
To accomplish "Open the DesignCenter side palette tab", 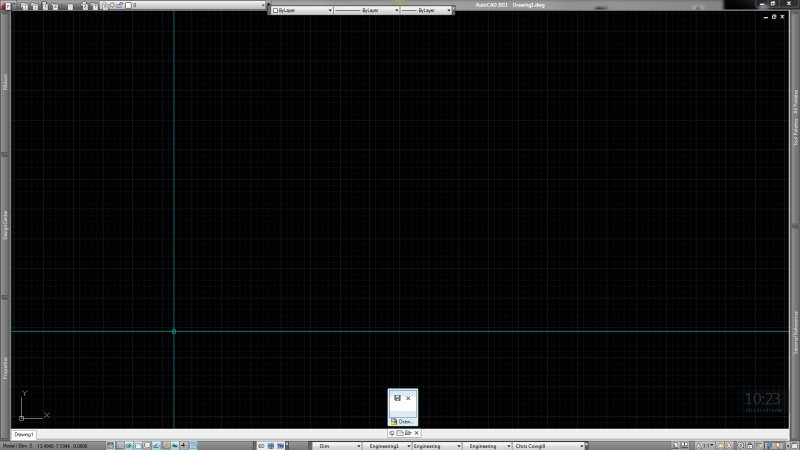I will [5, 225].
